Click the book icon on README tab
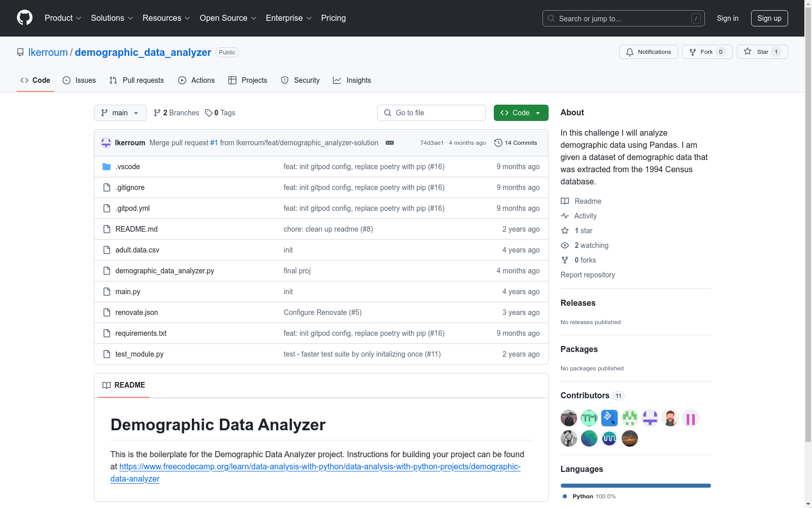Screen dimensions: 812x508 pyautogui.click(x=107, y=385)
